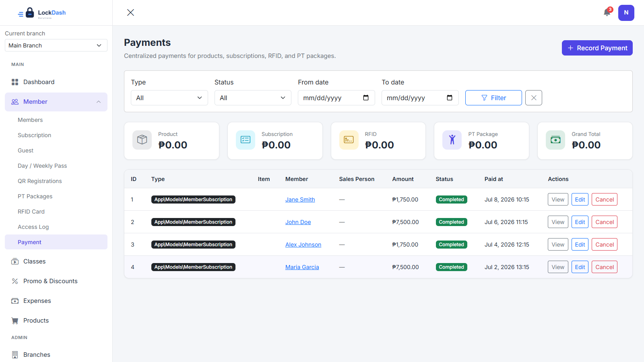The height and width of the screenshot is (362, 644).
Task: Click the Dashboard grid icon
Action: [x=15, y=82]
